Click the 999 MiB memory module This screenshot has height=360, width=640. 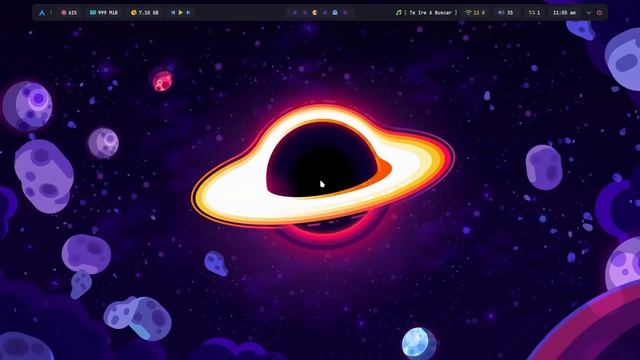coord(104,13)
